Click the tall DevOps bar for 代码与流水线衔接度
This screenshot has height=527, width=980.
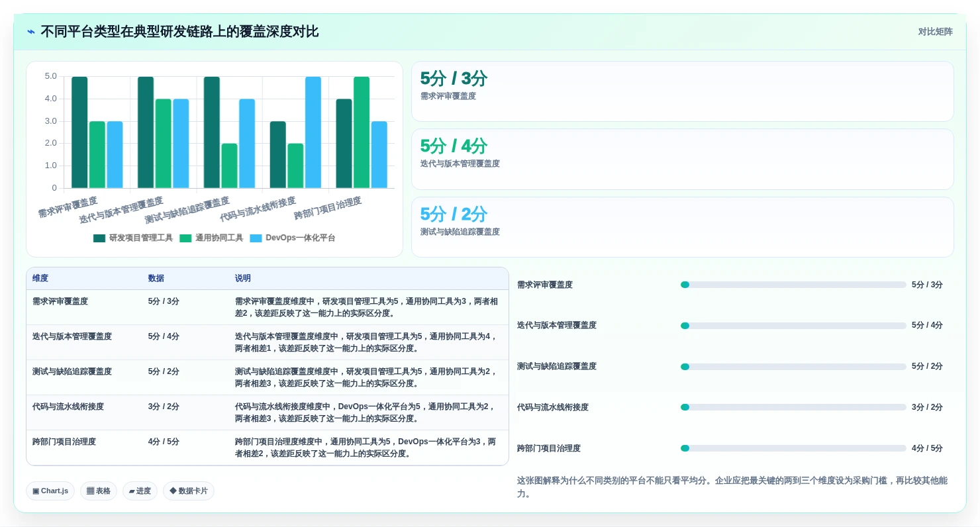pyautogui.click(x=313, y=132)
